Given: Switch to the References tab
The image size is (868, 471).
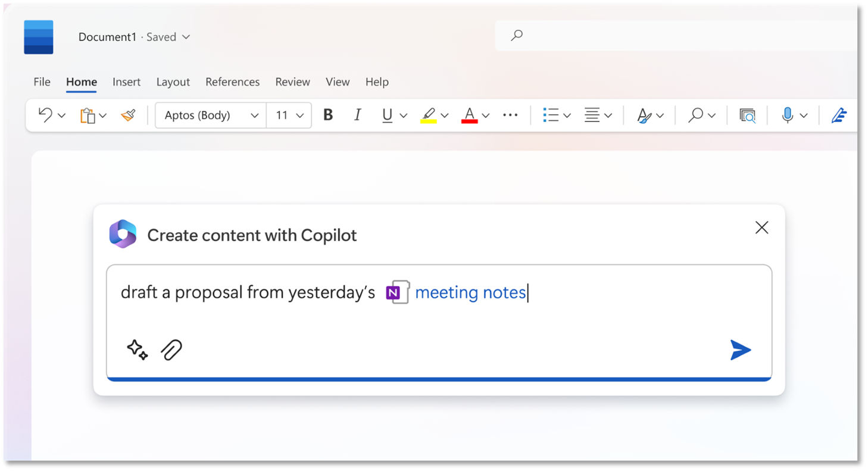Looking at the screenshot, I should click(233, 82).
